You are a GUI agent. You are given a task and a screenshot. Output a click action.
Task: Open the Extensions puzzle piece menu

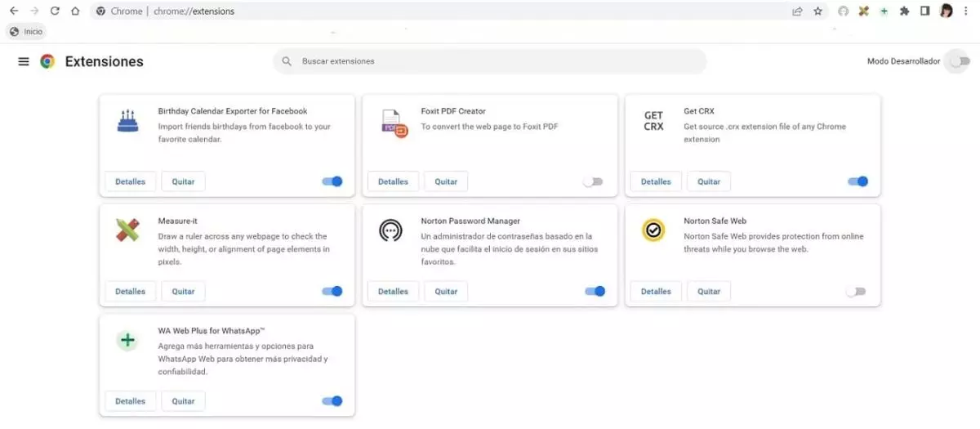(x=904, y=11)
